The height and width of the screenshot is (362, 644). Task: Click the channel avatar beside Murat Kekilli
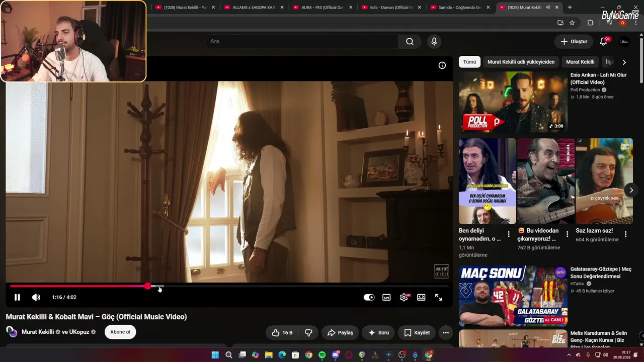tap(12, 332)
